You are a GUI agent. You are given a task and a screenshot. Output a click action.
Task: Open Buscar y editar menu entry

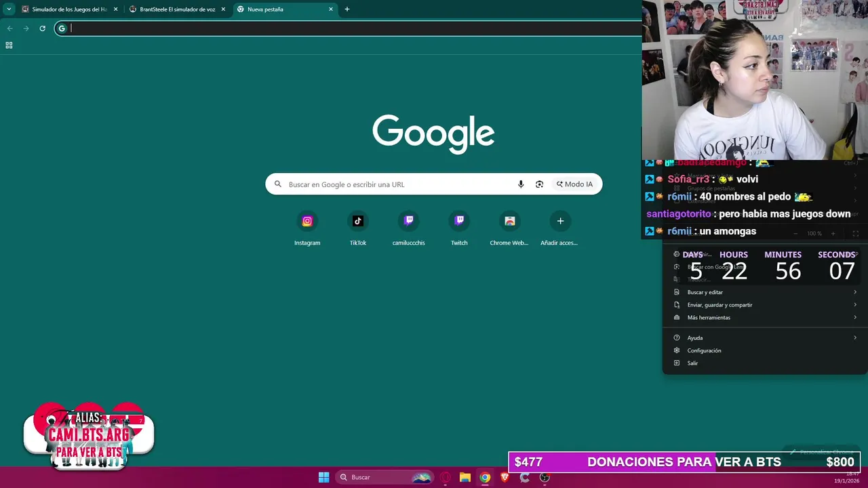(x=765, y=292)
